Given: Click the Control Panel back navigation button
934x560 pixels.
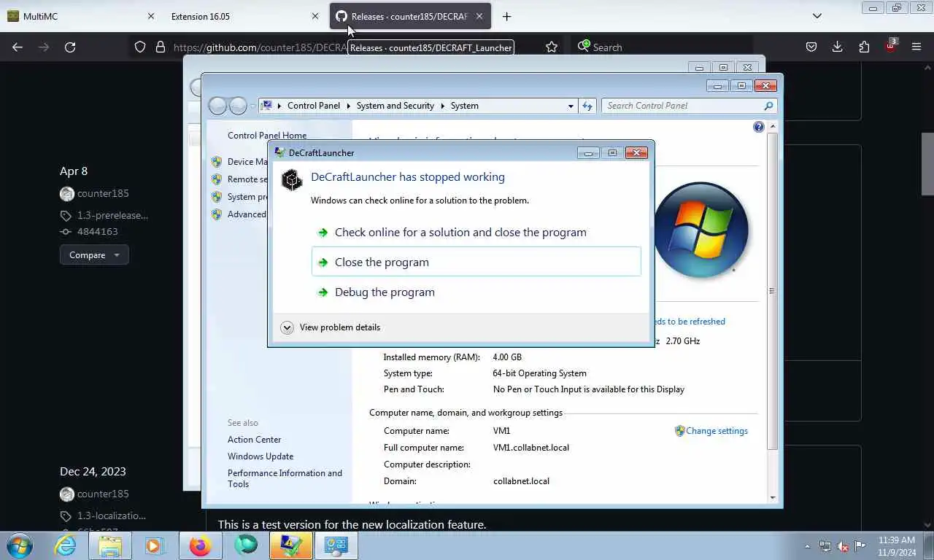Looking at the screenshot, I should click(217, 106).
